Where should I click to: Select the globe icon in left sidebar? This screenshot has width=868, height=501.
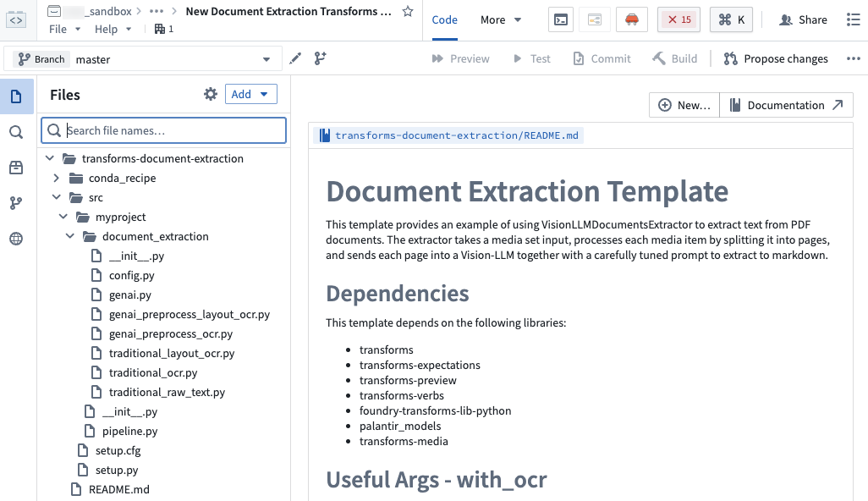click(16, 239)
